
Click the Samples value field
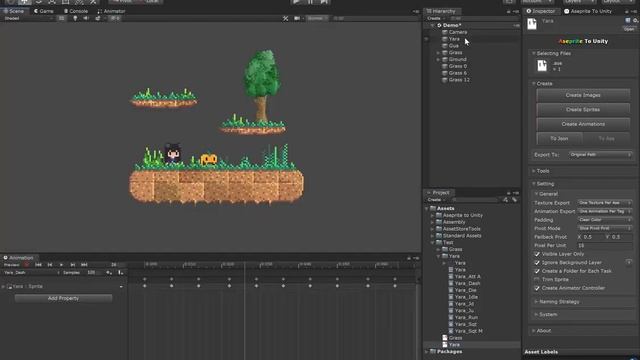point(93,272)
